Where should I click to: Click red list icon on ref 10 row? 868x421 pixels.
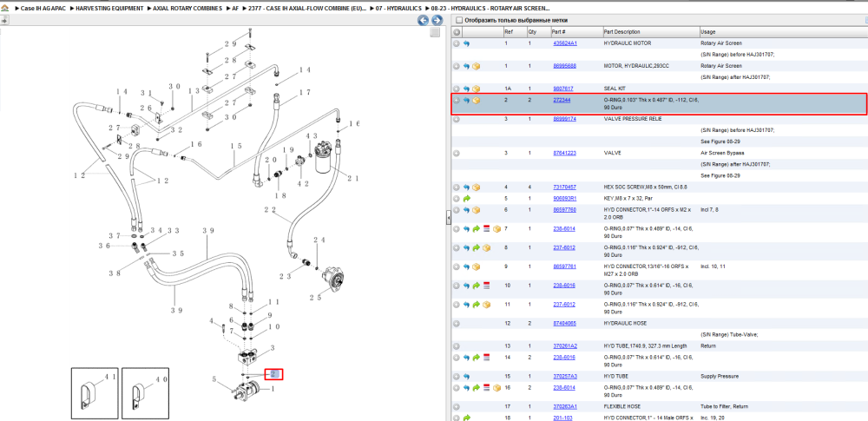(487, 286)
